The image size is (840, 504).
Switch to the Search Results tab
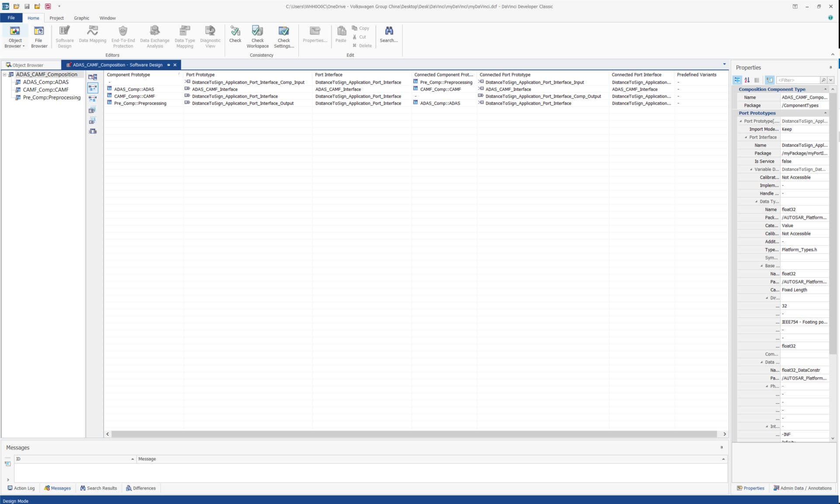pyautogui.click(x=98, y=488)
